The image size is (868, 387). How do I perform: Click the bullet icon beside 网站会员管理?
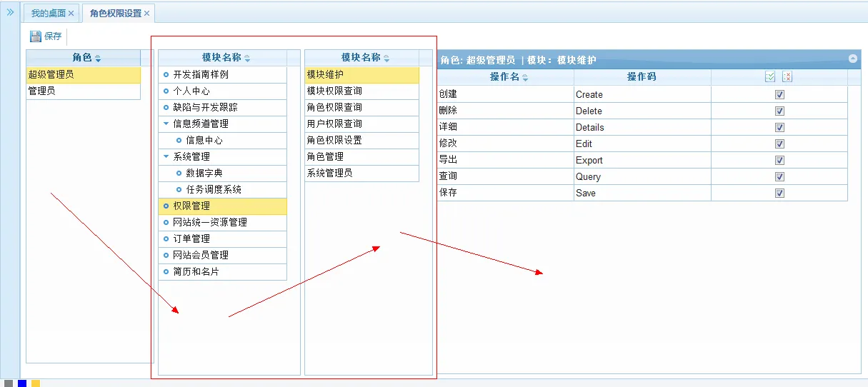pyautogui.click(x=166, y=255)
